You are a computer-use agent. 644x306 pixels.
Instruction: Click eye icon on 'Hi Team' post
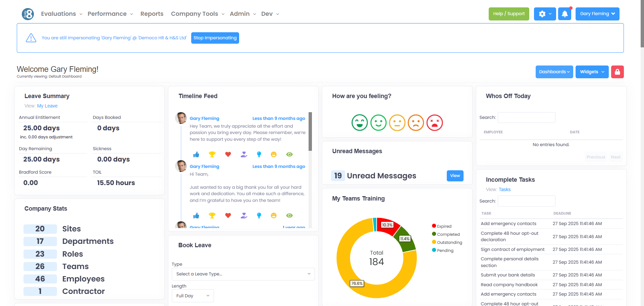click(289, 216)
